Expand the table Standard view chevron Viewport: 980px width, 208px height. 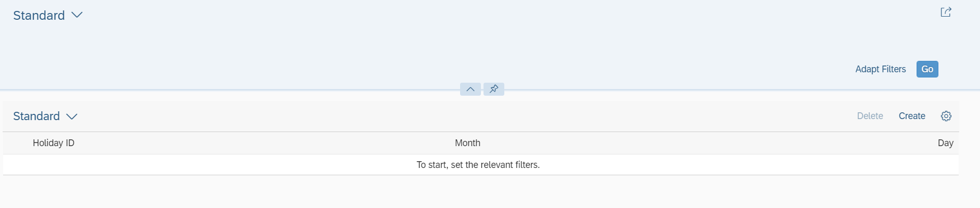point(72,116)
